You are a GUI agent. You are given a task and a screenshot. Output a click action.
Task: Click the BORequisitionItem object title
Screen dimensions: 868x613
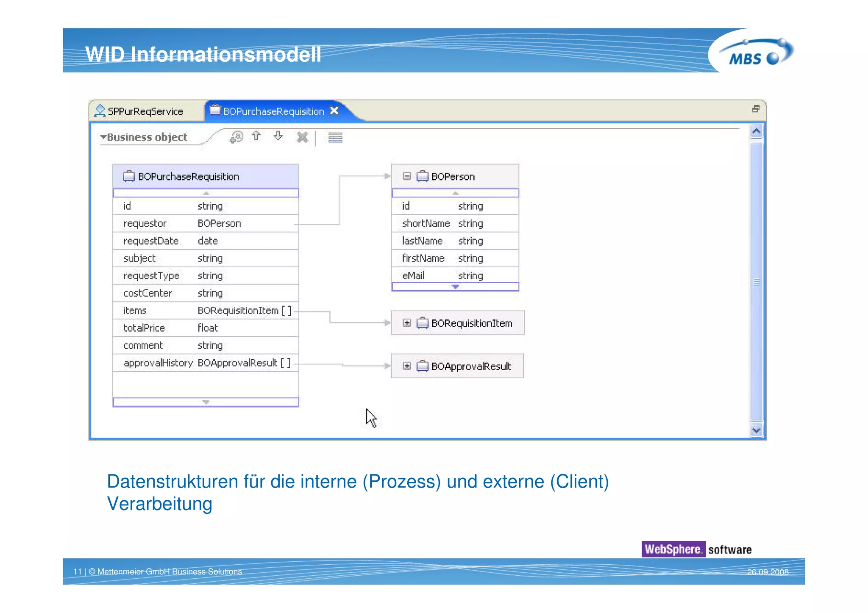point(472,323)
